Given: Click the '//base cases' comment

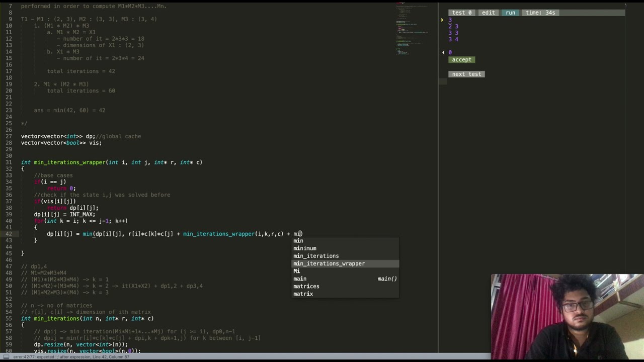Looking at the screenshot, I should [x=53, y=175].
